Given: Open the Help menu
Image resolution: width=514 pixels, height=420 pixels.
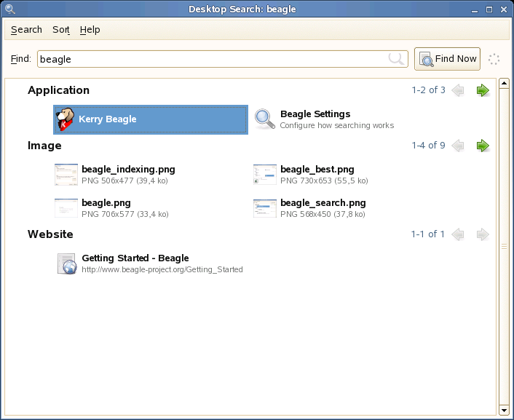Looking at the screenshot, I should click(x=90, y=30).
